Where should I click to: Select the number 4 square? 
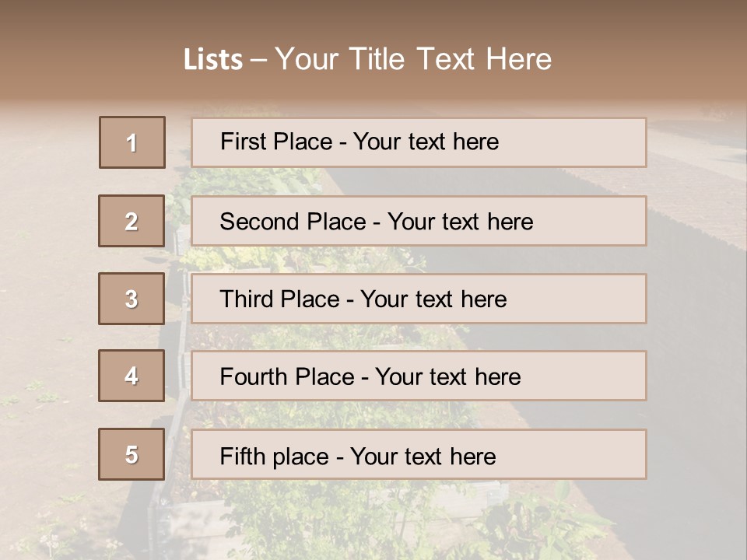tap(132, 376)
